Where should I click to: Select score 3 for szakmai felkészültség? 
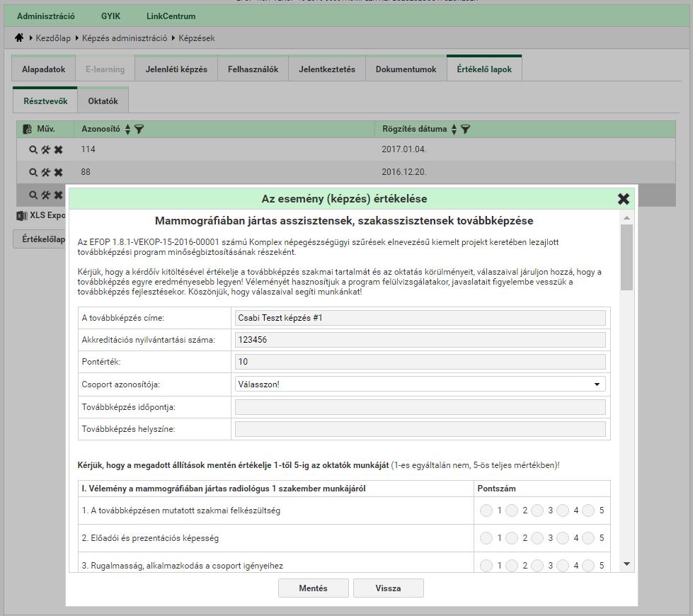point(537,511)
